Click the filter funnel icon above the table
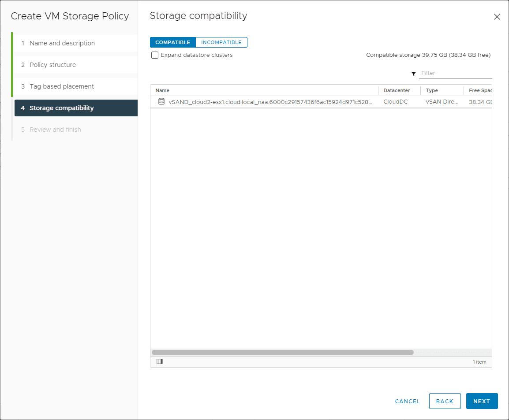The height and width of the screenshot is (420, 509). click(413, 74)
